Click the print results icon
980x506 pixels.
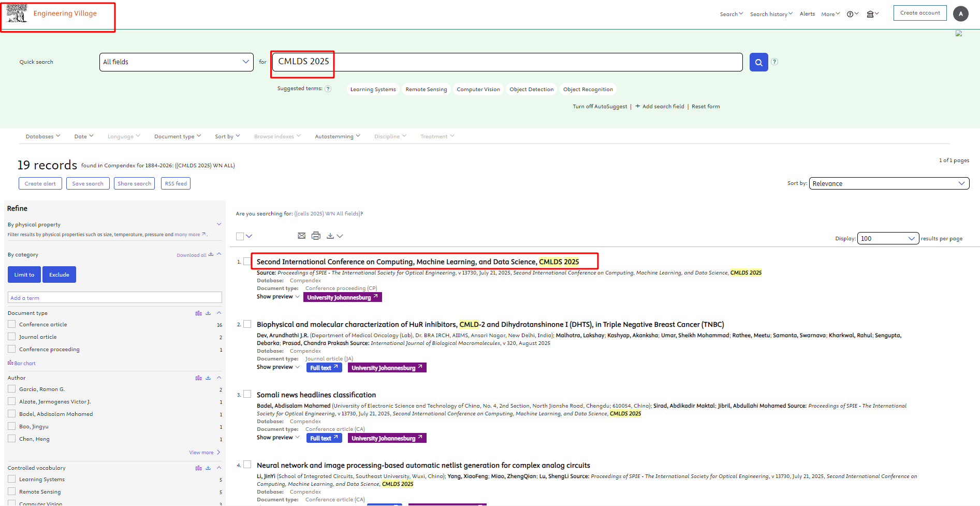click(316, 236)
